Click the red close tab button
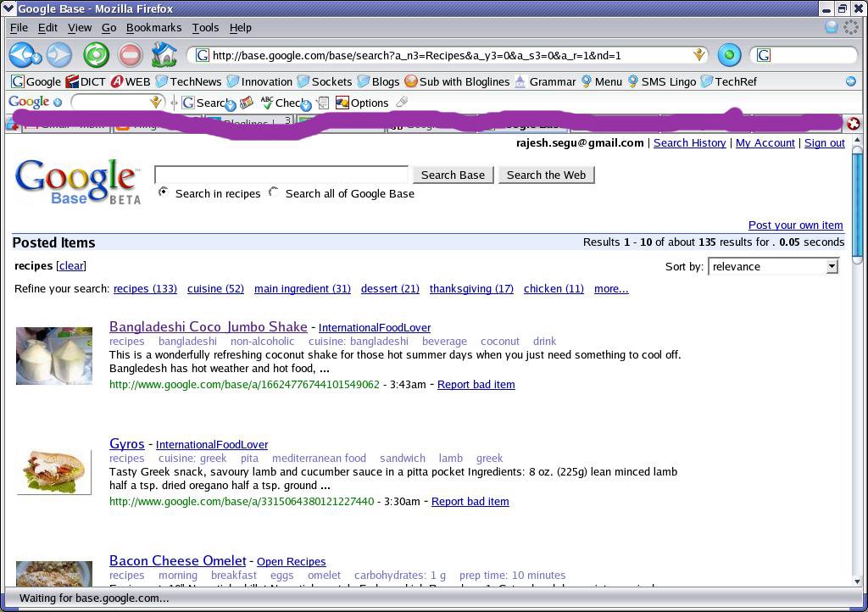Screen dimensions: 868x612 (x=853, y=124)
